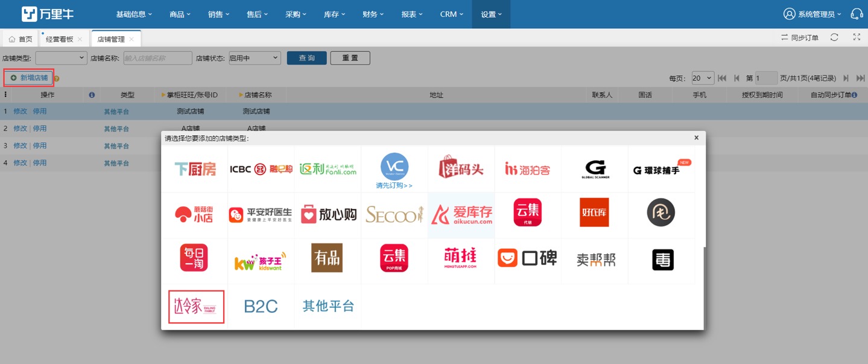The height and width of the screenshot is (364, 868).
Task: Click the fullscreen expand icon
Action: click(x=856, y=37)
